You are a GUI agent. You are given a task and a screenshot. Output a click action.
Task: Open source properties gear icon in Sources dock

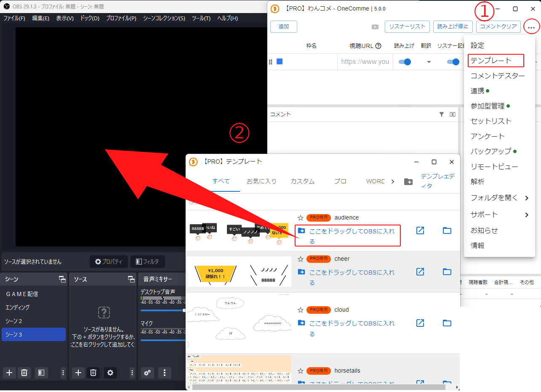tap(110, 373)
